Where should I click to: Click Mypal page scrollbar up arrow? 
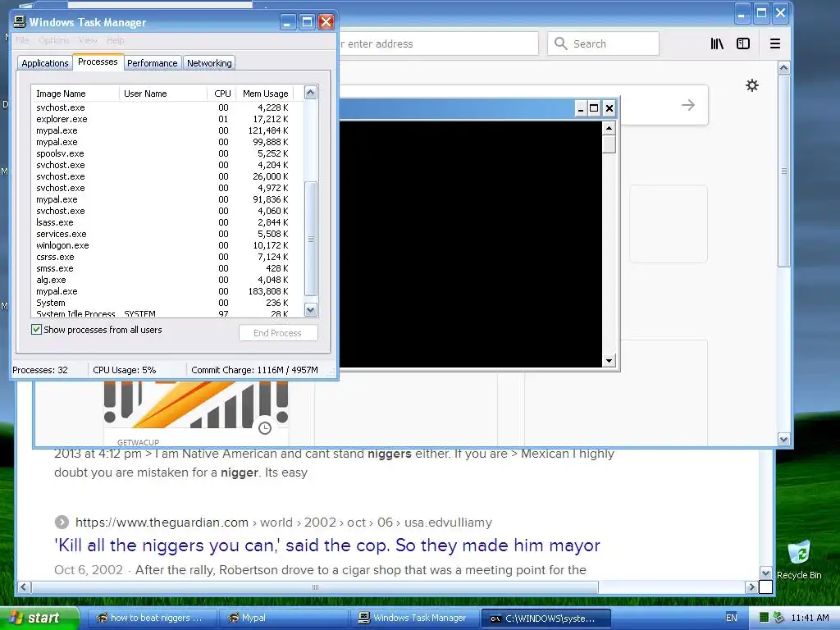pos(783,68)
